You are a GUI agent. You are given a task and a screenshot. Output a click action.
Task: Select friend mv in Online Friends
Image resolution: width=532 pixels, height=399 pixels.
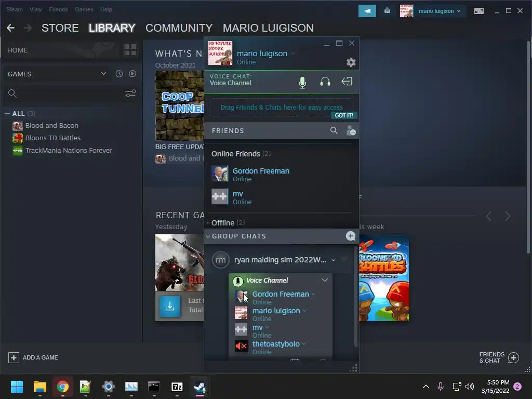[x=281, y=197]
